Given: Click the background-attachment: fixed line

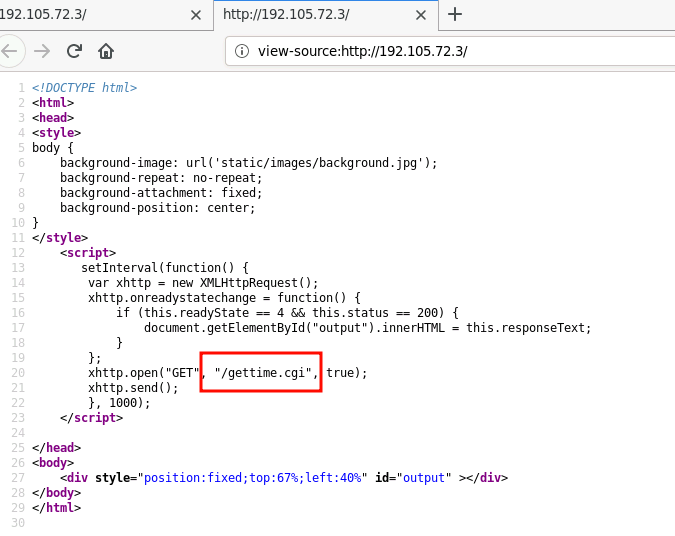Looking at the screenshot, I should [x=161, y=193].
